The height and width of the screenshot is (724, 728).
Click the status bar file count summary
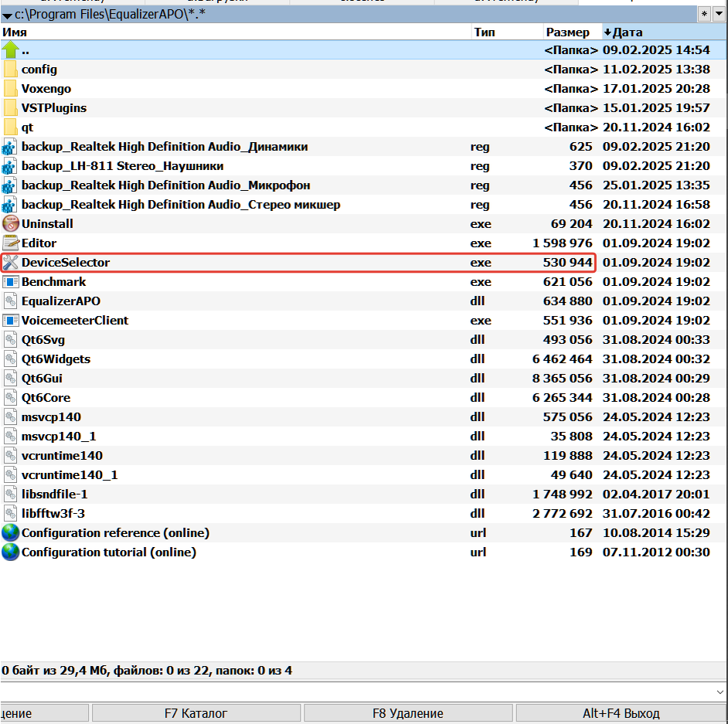(147, 671)
